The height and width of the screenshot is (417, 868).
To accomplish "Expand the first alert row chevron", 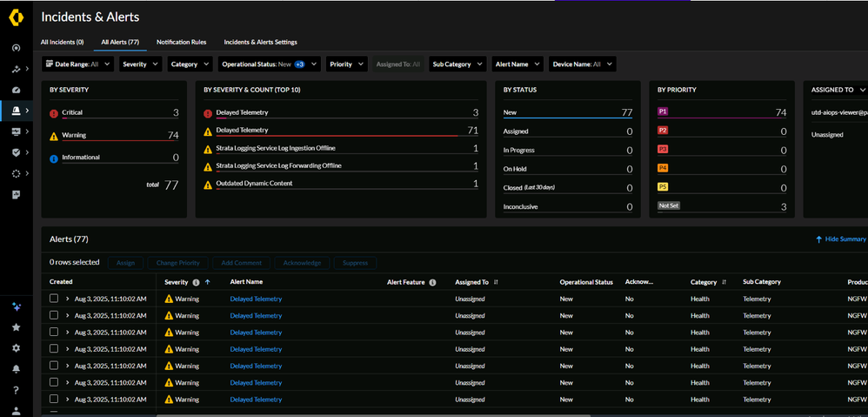I will (68, 299).
